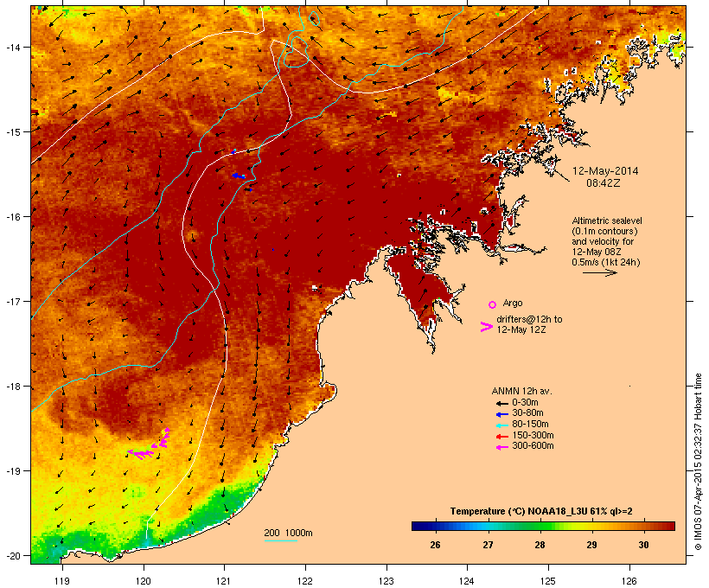Click the black 0-30m legend arrow

pos(501,404)
